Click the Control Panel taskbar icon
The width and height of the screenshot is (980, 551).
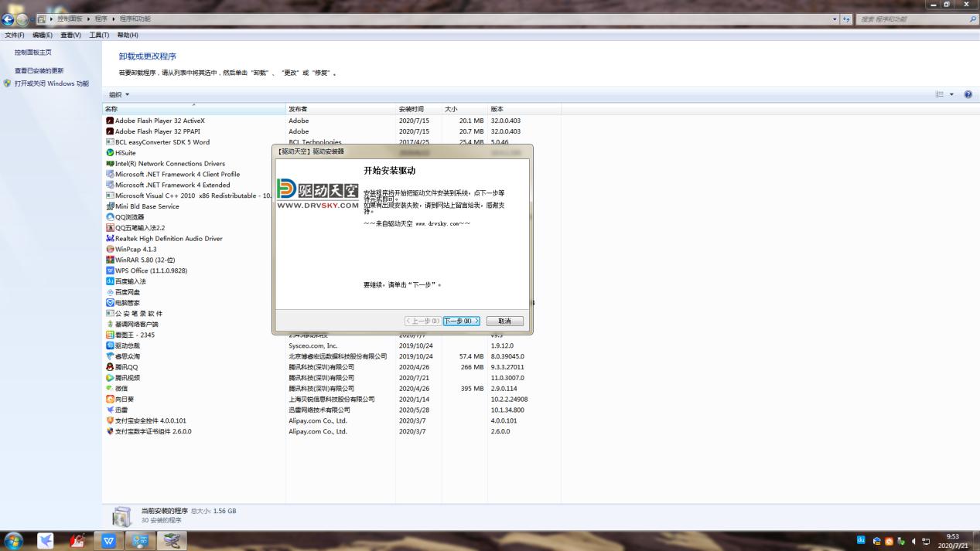[140, 541]
